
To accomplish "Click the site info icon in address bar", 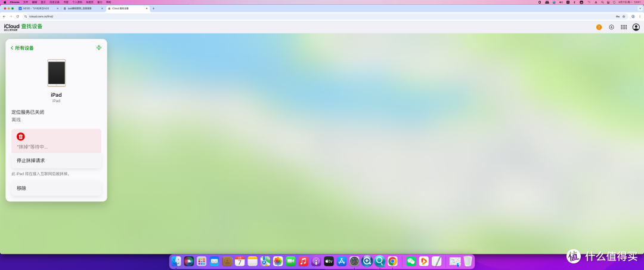I will click(26, 17).
